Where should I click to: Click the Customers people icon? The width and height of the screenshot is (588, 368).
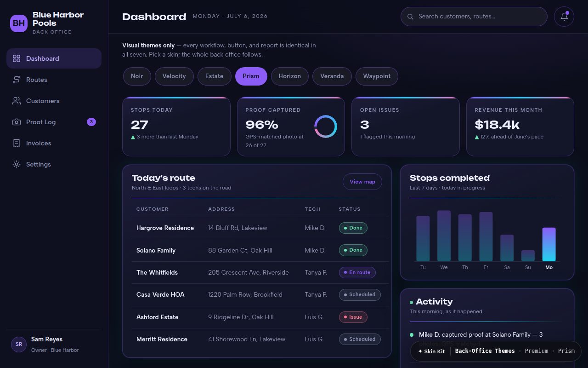(x=17, y=101)
